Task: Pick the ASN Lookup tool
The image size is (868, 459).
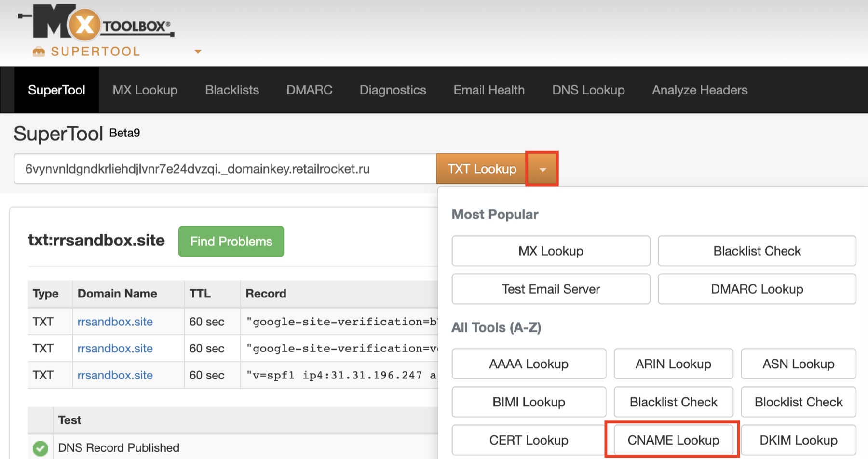Action: click(799, 364)
